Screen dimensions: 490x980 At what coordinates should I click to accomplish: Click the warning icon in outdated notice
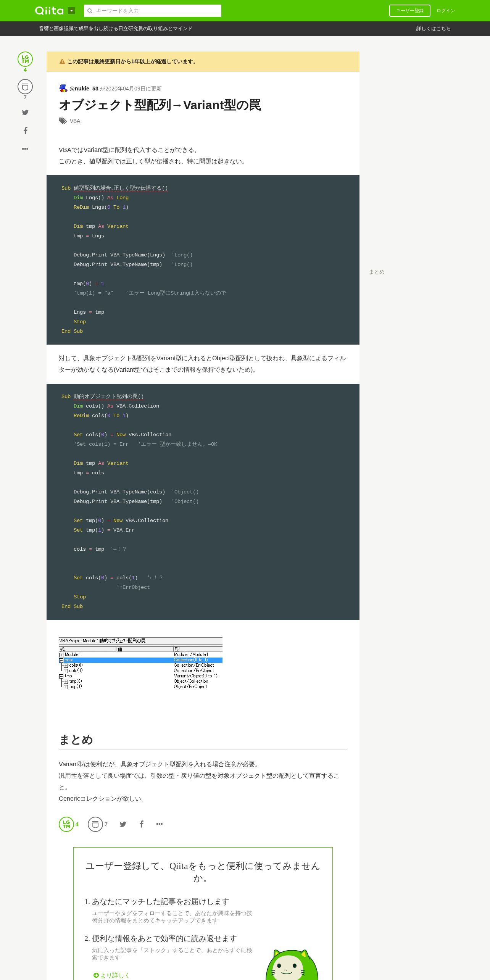tap(62, 61)
